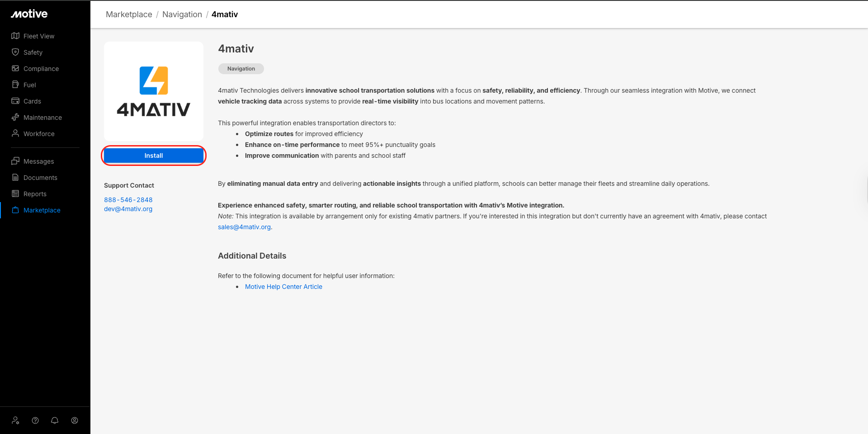Click the Maintenance wrench icon
The image size is (868, 434).
[15, 118]
